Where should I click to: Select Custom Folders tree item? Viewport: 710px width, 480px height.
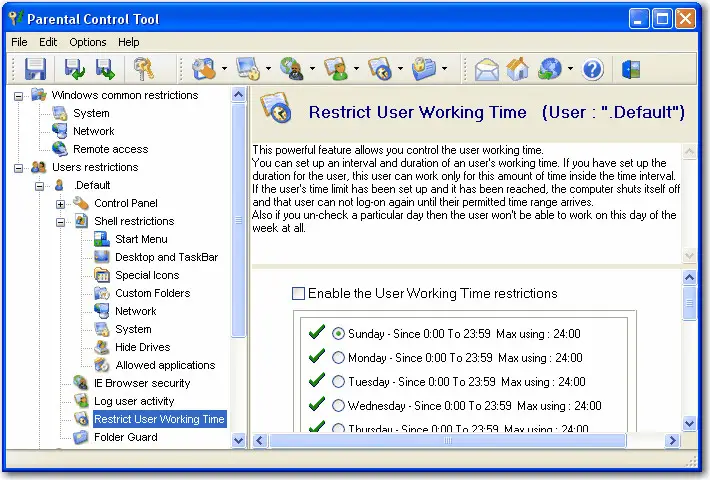click(153, 293)
